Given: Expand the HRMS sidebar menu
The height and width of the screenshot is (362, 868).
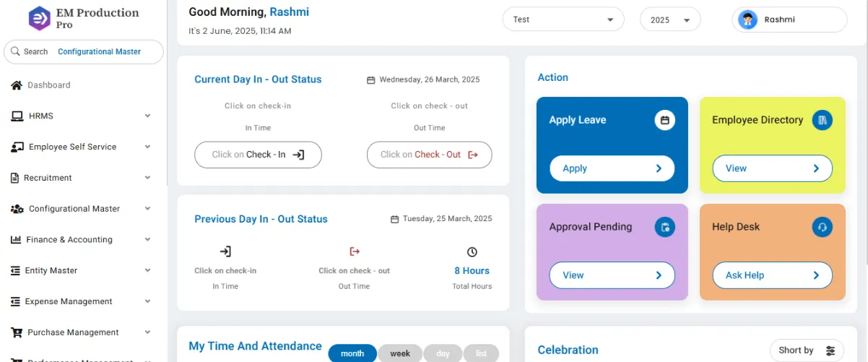Looking at the screenshot, I should [82, 116].
